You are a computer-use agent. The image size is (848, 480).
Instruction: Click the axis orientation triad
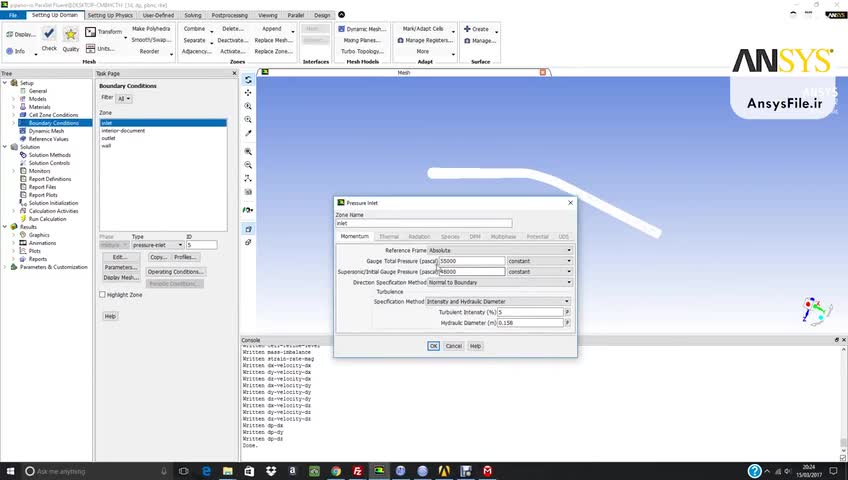pyautogui.click(x=817, y=311)
